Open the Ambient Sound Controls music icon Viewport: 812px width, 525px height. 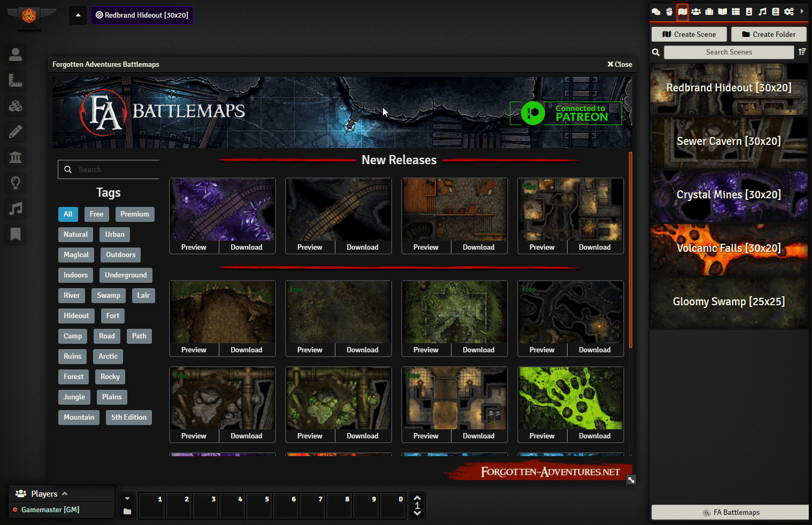click(16, 209)
